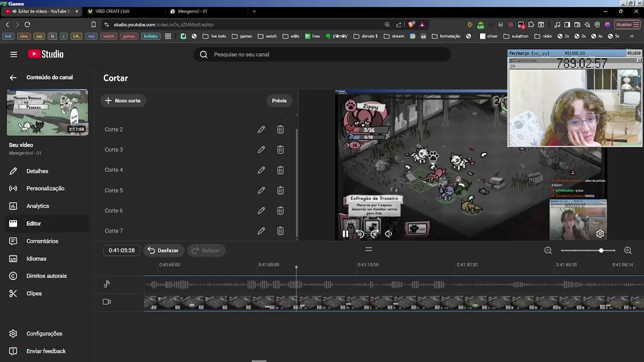Select the audio track icon in the timeline
This screenshot has height=362, width=644.
point(107,284)
